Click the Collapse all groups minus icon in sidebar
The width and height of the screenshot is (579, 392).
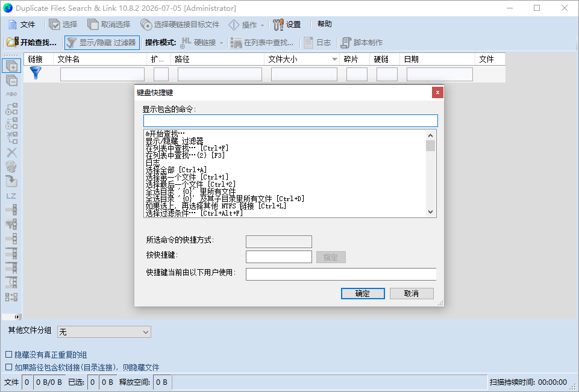[x=11, y=80]
